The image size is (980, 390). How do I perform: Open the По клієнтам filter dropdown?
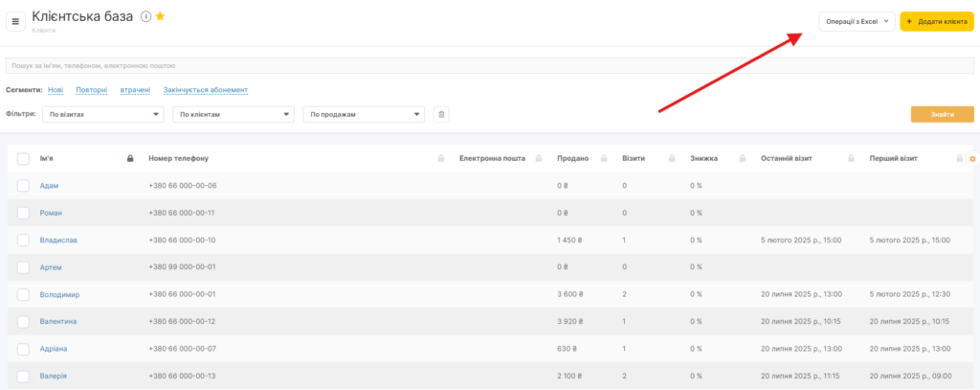pyautogui.click(x=233, y=115)
